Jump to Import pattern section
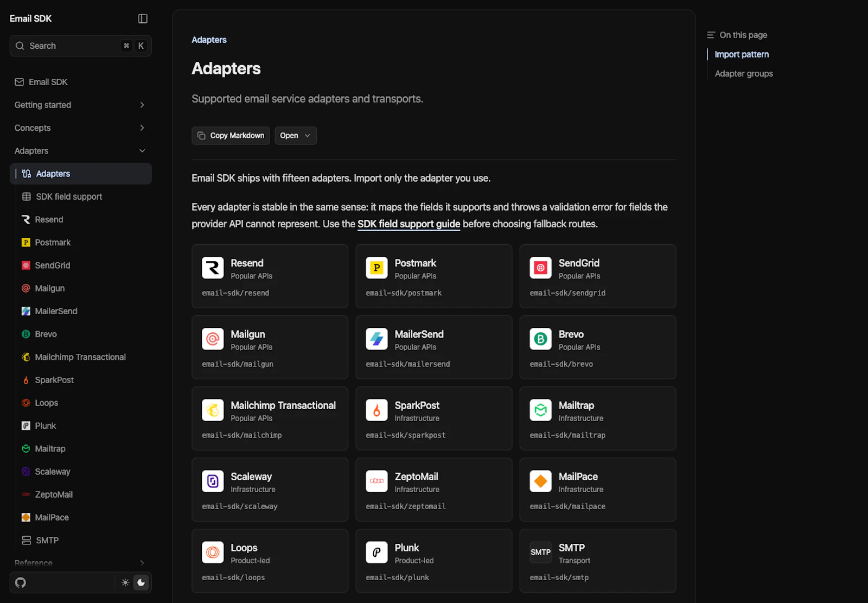 click(742, 54)
